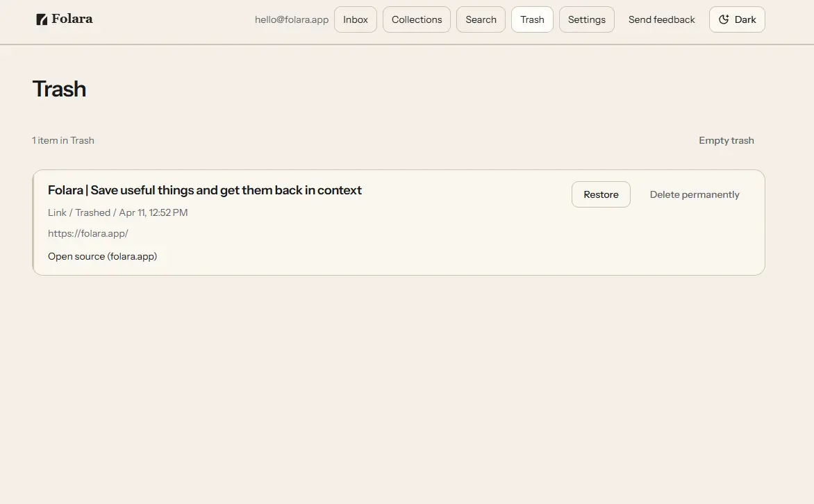814x504 pixels.
Task: Restore the trashed Folara link
Action: tap(601, 194)
